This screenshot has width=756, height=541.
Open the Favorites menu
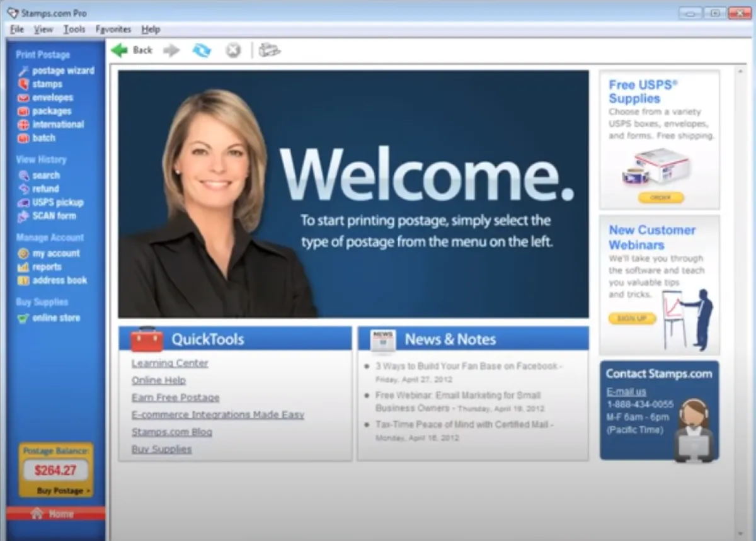[x=113, y=29]
